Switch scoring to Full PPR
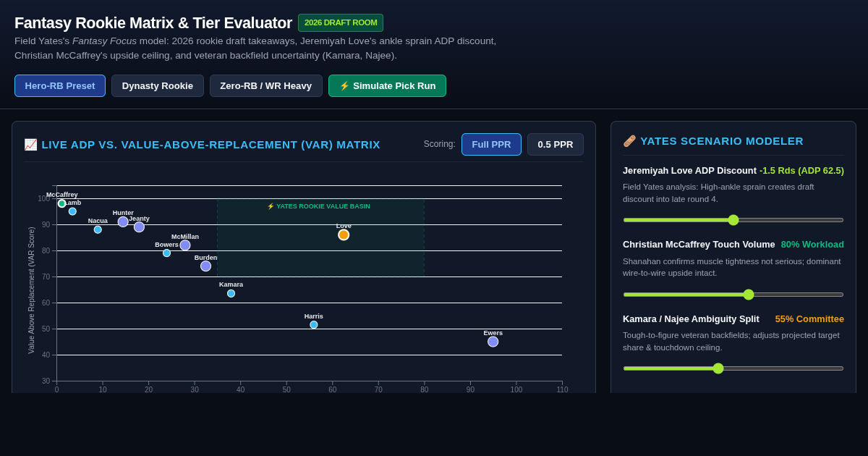The height and width of the screenshot is (456, 868). pos(491,144)
